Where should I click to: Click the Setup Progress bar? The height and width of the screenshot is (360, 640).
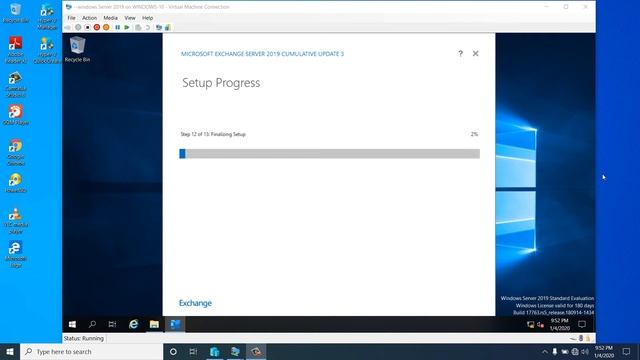pyautogui.click(x=329, y=153)
